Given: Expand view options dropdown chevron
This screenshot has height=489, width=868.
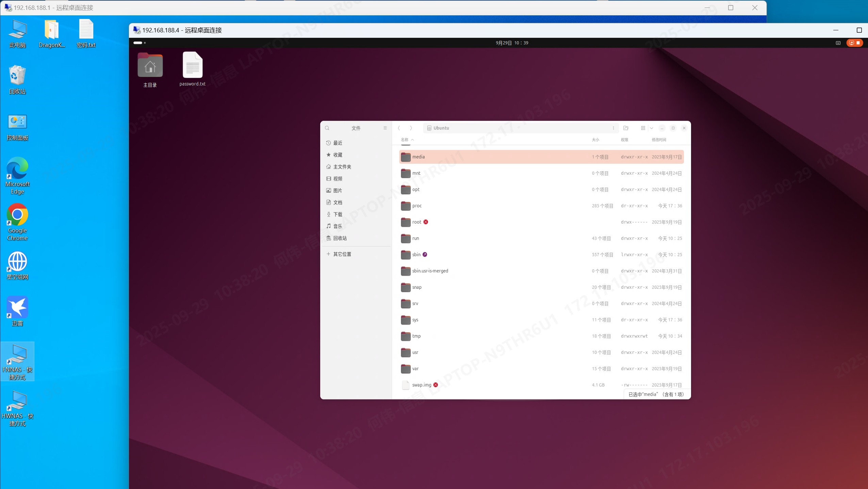Looking at the screenshot, I should click(651, 128).
